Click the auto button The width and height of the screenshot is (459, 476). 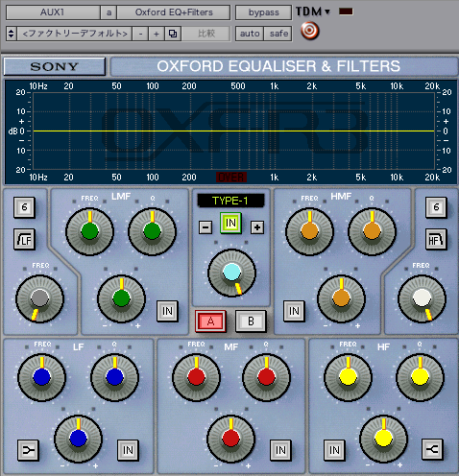pyautogui.click(x=250, y=34)
